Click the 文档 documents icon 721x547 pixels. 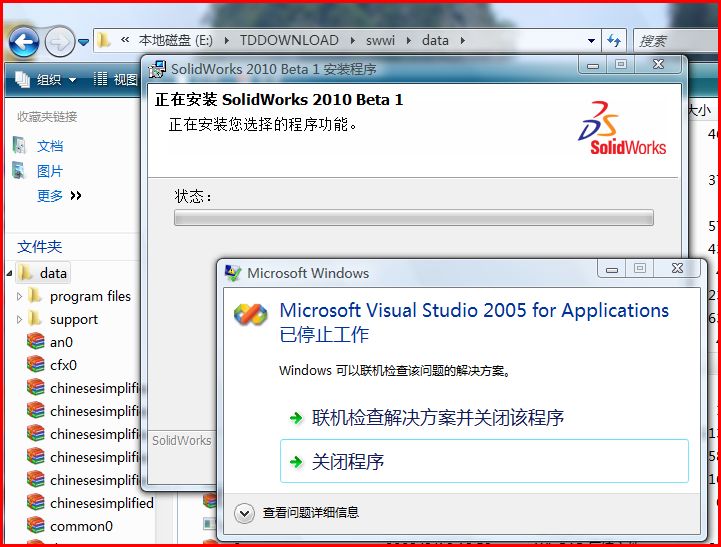19,145
